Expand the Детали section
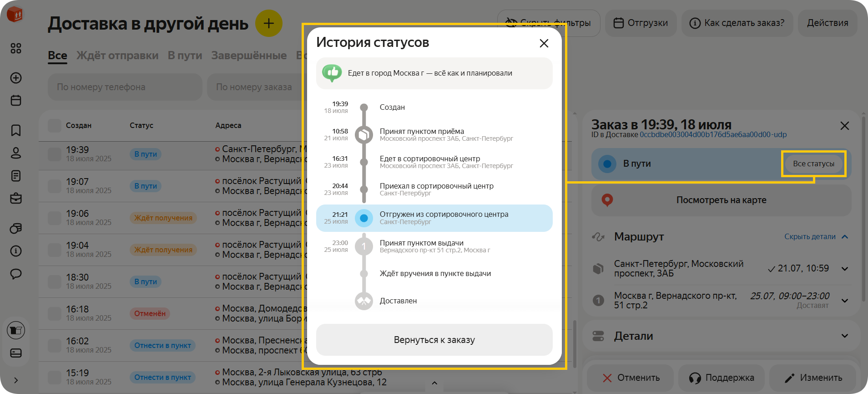Viewport: 868px width, 394px height. point(844,336)
